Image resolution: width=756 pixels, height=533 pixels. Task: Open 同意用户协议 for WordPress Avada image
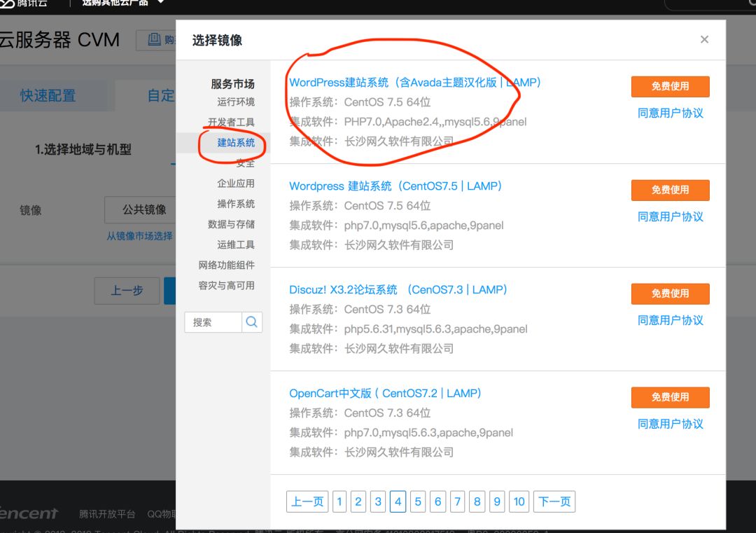click(x=670, y=113)
